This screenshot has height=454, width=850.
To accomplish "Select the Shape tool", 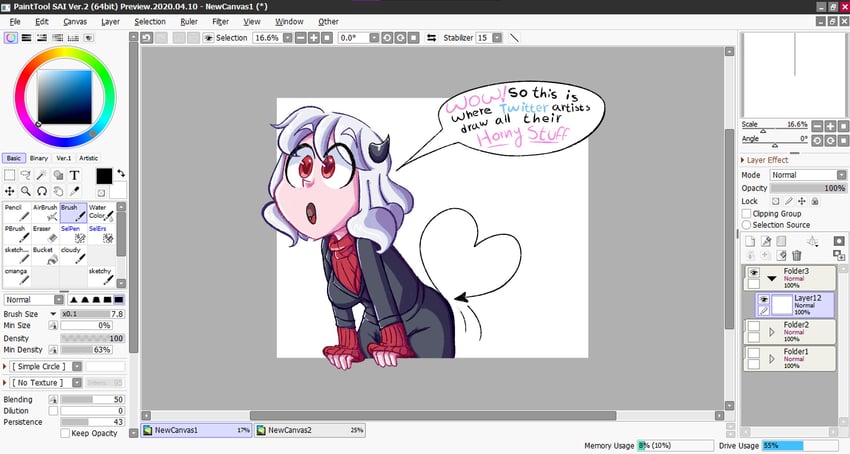I will [x=58, y=175].
